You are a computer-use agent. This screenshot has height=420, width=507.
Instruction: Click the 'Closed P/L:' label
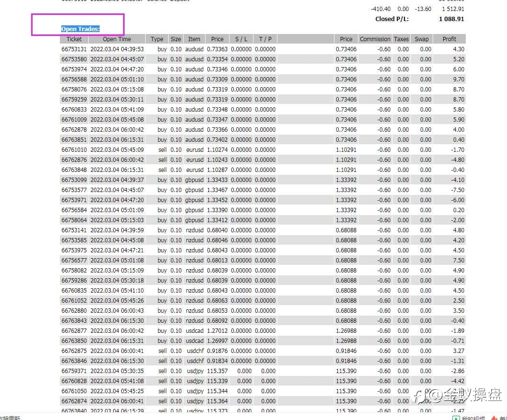pos(392,19)
